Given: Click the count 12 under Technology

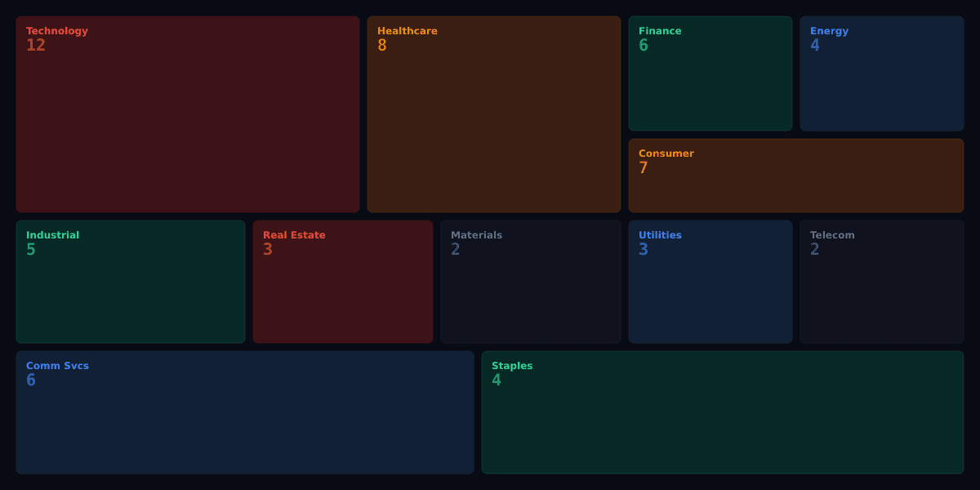Looking at the screenshot, I should (x=36, y=46).
